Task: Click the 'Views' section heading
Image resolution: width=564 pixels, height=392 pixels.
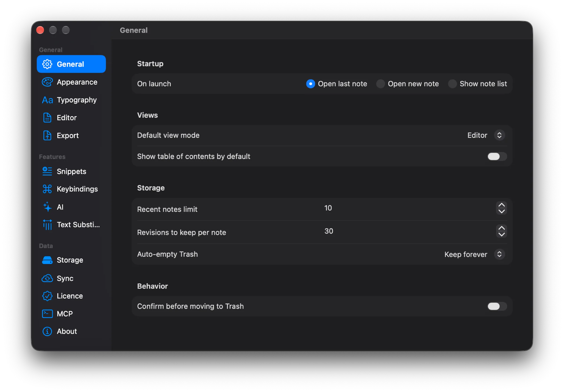Action: [147, 115]
